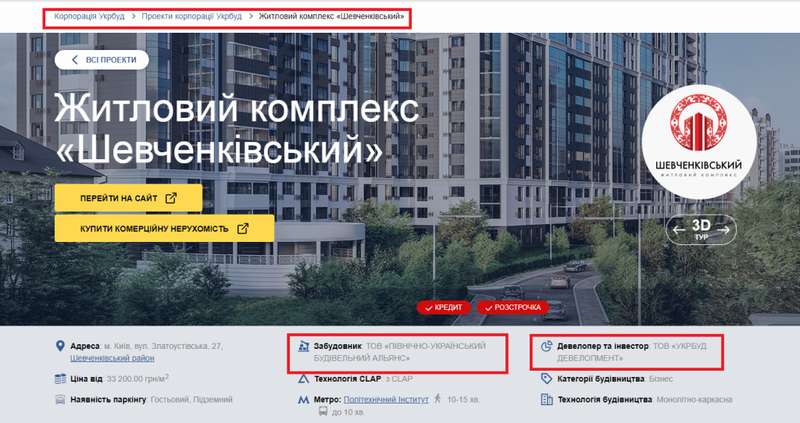Viewport: 800px width, 423px height.
Task: Click the Шевченківський round logo
Action: point(698,141)
